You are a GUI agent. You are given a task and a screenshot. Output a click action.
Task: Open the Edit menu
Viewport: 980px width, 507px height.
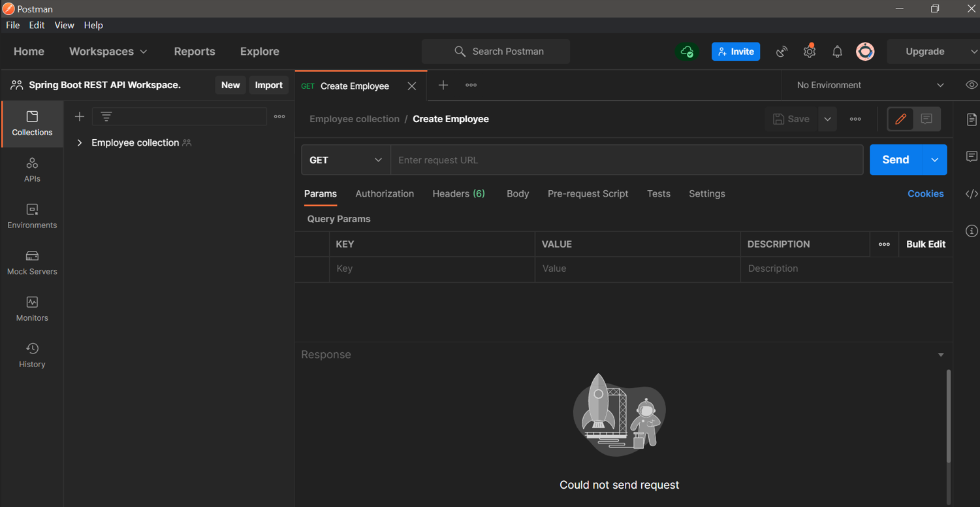pos(37,25)
